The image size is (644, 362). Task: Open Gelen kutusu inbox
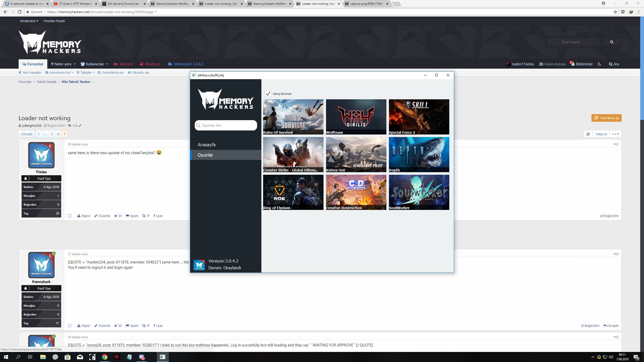[x=552, y=64]
